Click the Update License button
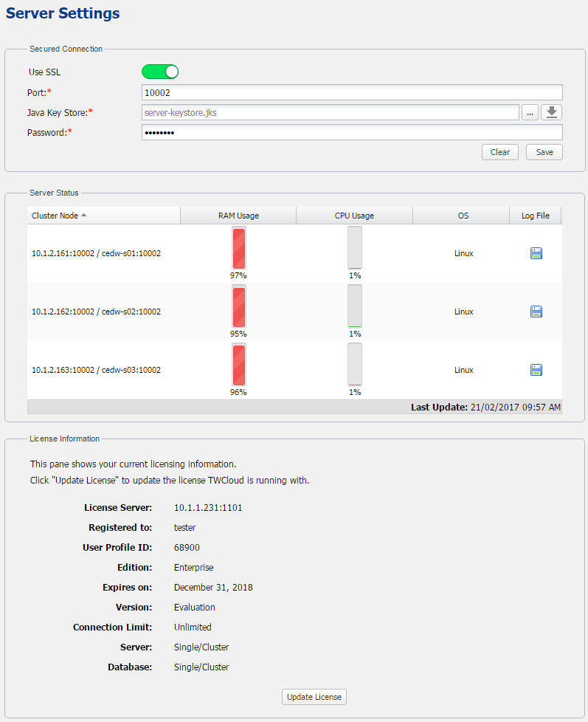The image size is (588, 722). (x=314, y=697)
